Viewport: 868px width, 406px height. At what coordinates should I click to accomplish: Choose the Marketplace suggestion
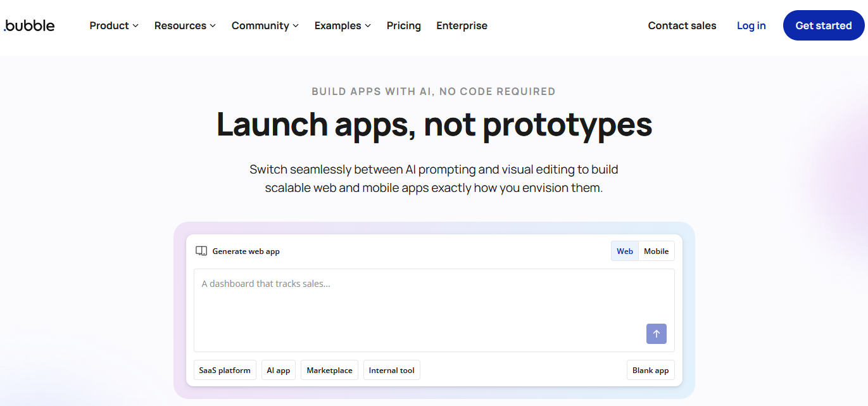(x=330, y=370)
